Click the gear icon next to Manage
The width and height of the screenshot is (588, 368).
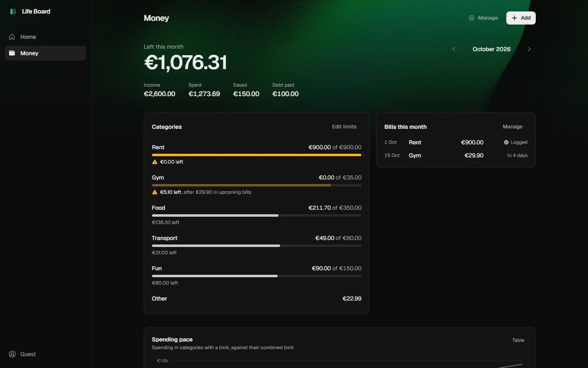tap(472, 18)
